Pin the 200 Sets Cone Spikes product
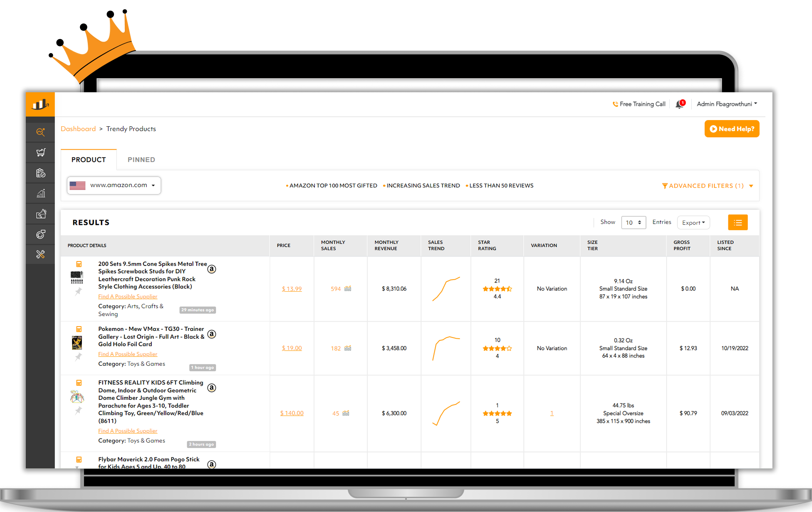The height and width of the screenshot is (512, 812). pyautogui.click(x=78, y=292)
